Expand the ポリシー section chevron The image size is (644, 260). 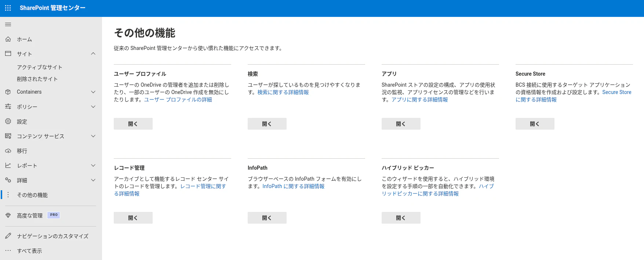(93, 106)
